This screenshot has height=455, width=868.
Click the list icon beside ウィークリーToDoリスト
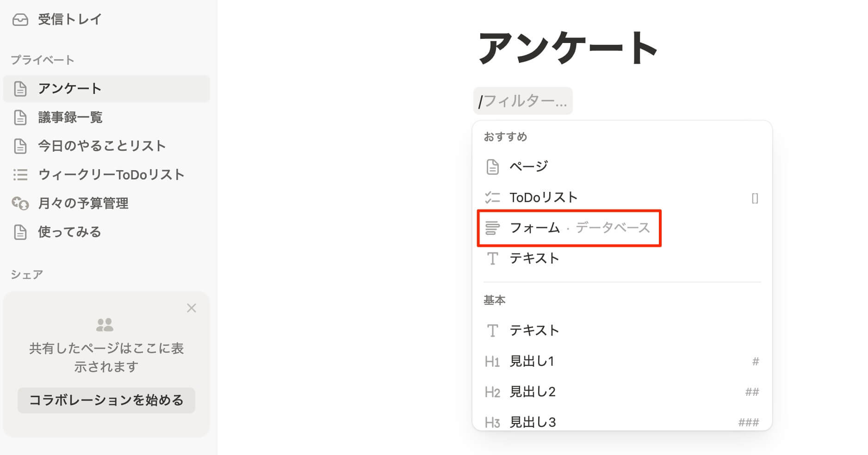(20, 175)
